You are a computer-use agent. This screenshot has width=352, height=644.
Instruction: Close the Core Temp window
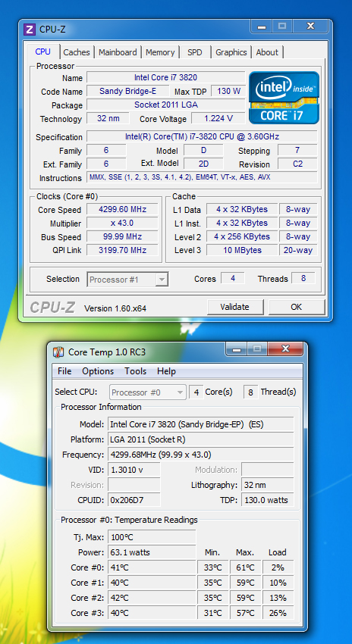285,349
